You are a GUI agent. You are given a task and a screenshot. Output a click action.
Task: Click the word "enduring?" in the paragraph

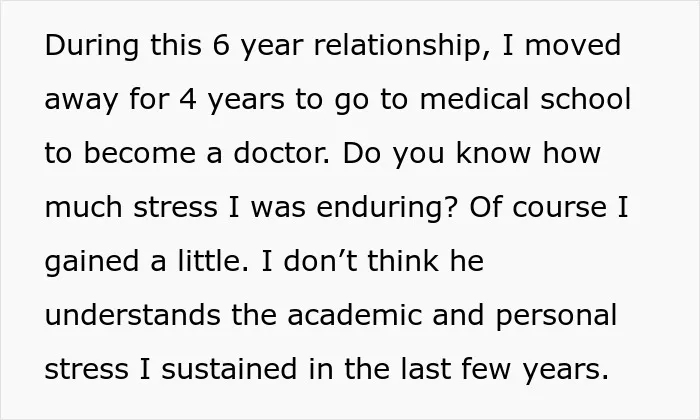[x=388, y=208]
